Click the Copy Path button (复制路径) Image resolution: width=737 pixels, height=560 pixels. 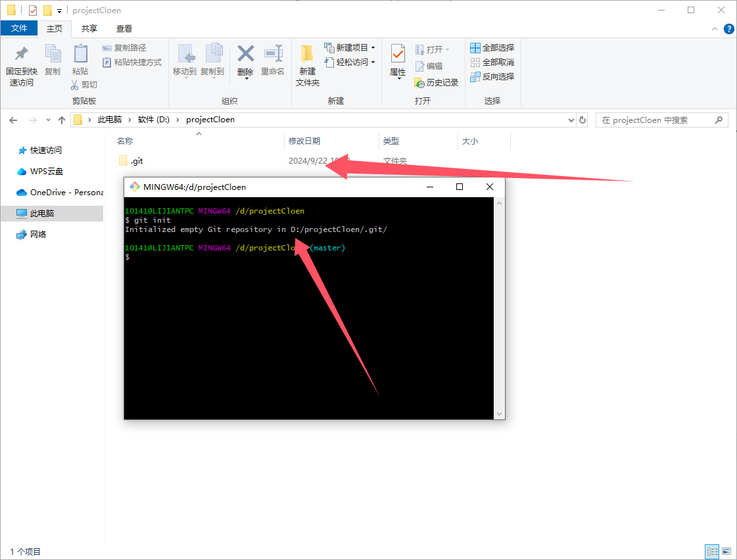pyautogui.click(x=124, y=48)
